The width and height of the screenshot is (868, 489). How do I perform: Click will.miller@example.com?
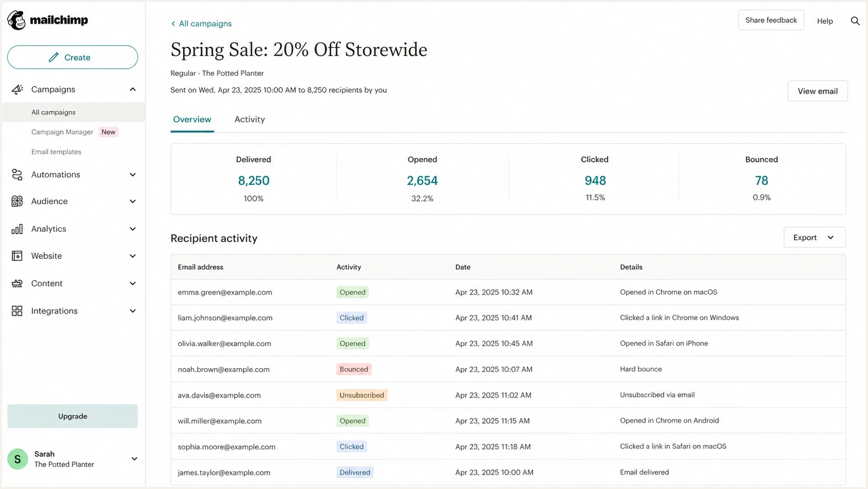tap(220, 421)
